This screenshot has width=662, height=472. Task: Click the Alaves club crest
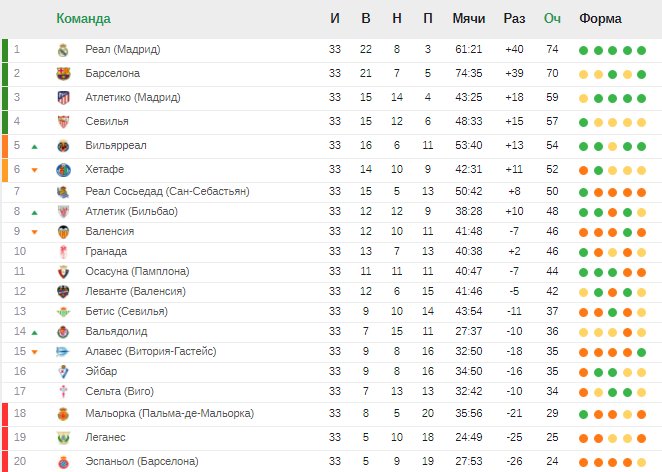coord(63,351)
